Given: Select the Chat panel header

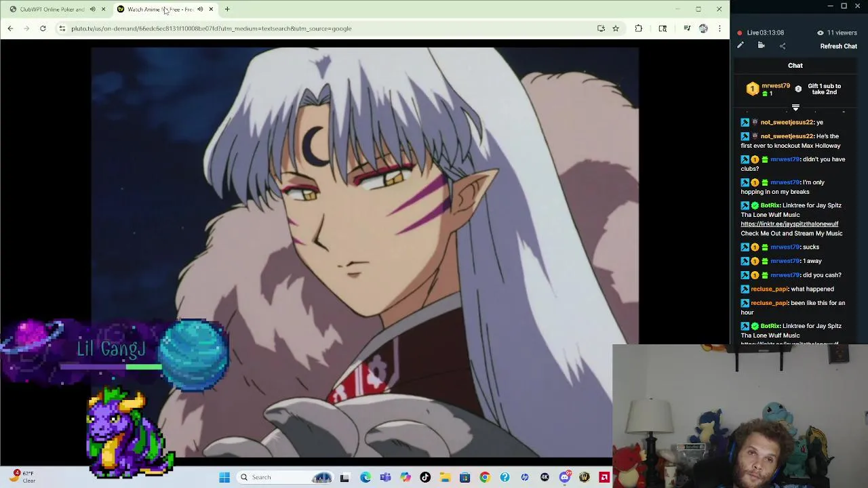Looking at the screenshot, I should 795,66.
